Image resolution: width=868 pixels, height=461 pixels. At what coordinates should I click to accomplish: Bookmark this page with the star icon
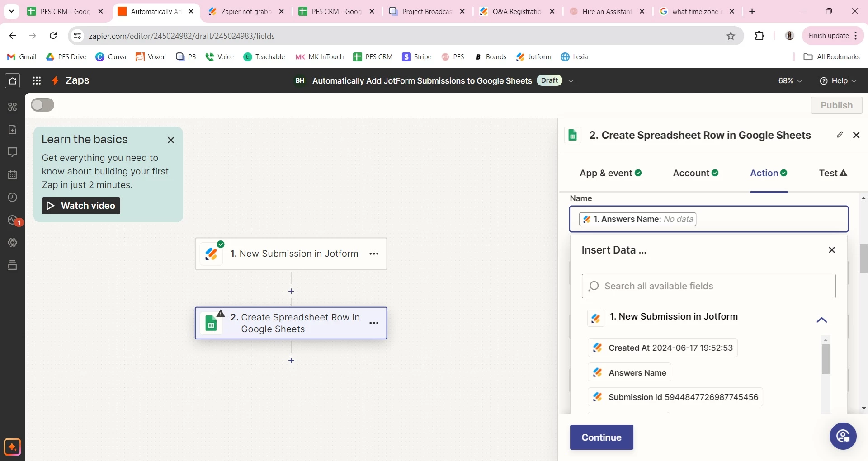coord(731,36)
